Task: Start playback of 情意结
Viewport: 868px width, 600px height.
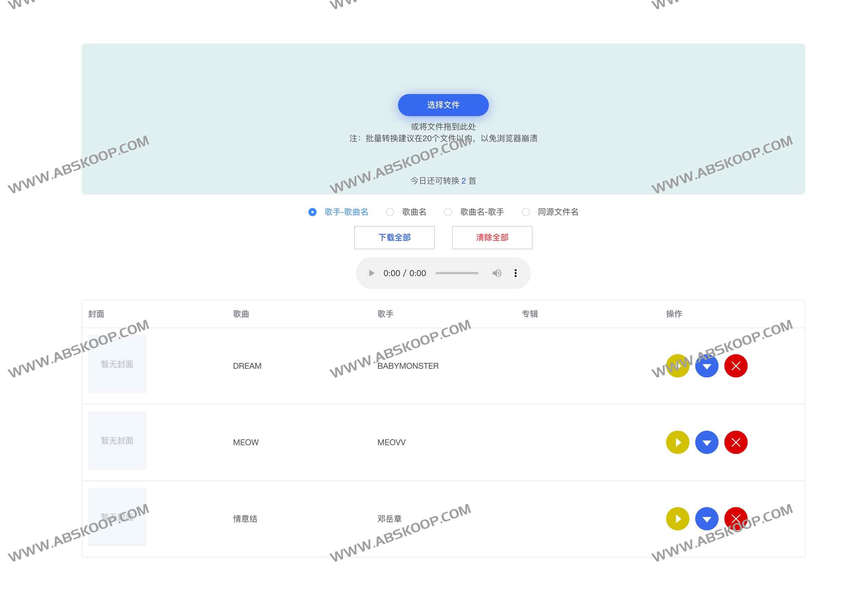Action: [x=677, y=519]
